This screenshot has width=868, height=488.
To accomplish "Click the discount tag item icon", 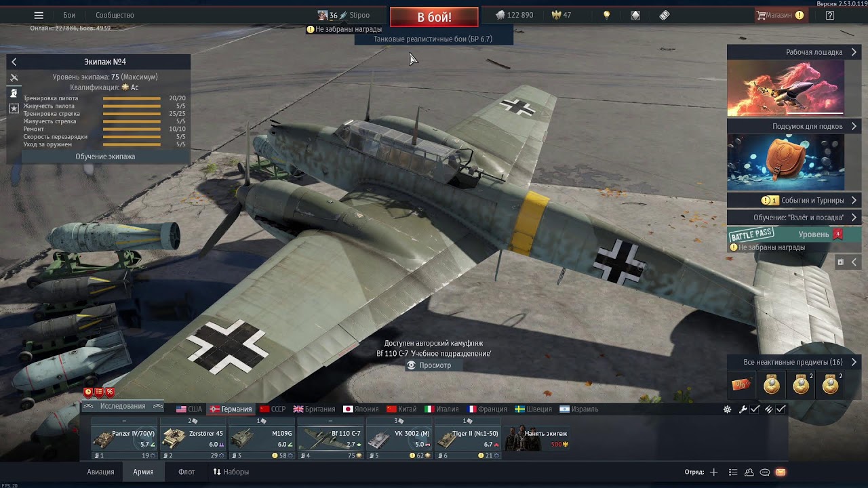I will click(x=741, y=385).
